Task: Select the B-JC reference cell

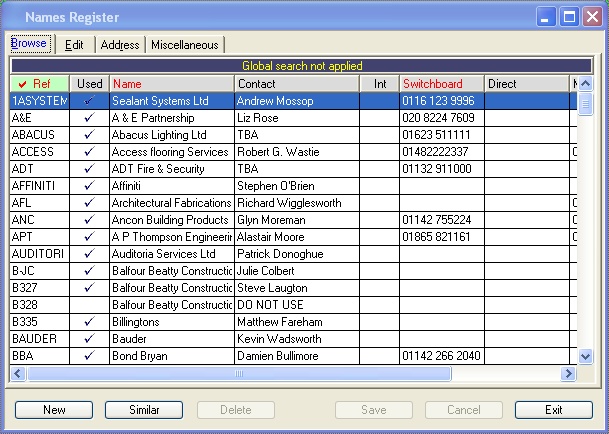Action: 40,271
